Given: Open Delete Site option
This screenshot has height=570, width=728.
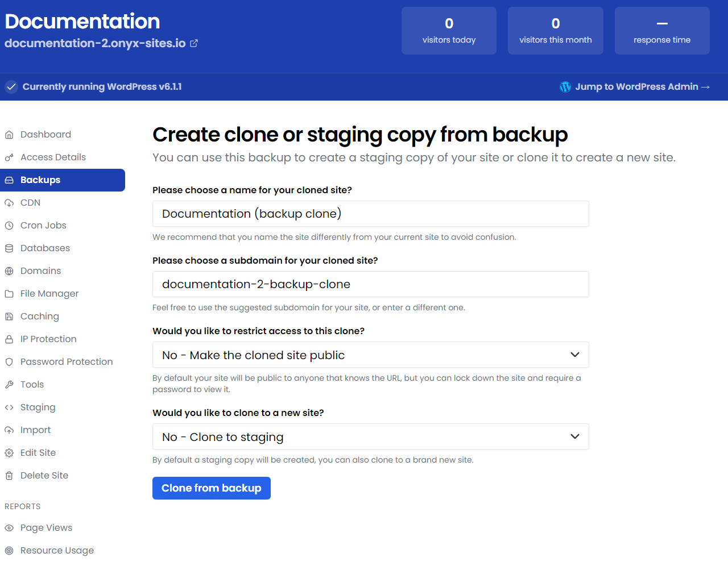Looking at the screenshot, I should pos(63,476).
